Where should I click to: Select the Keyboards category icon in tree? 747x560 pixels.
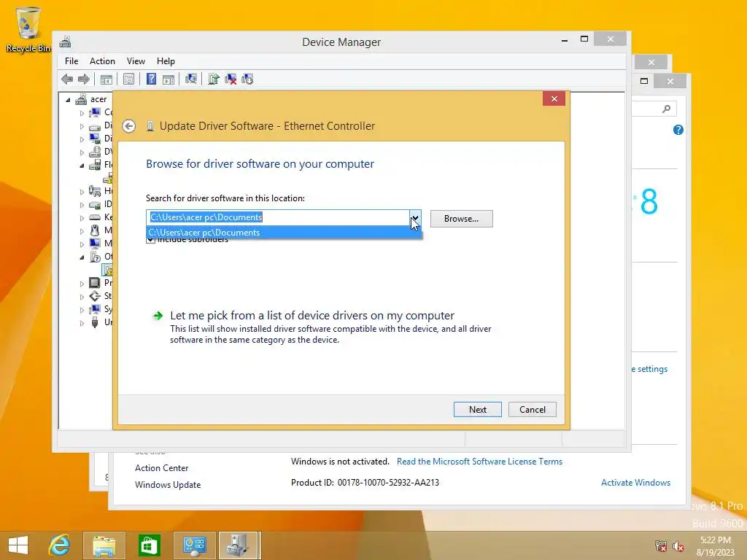[x=95, y=217]
